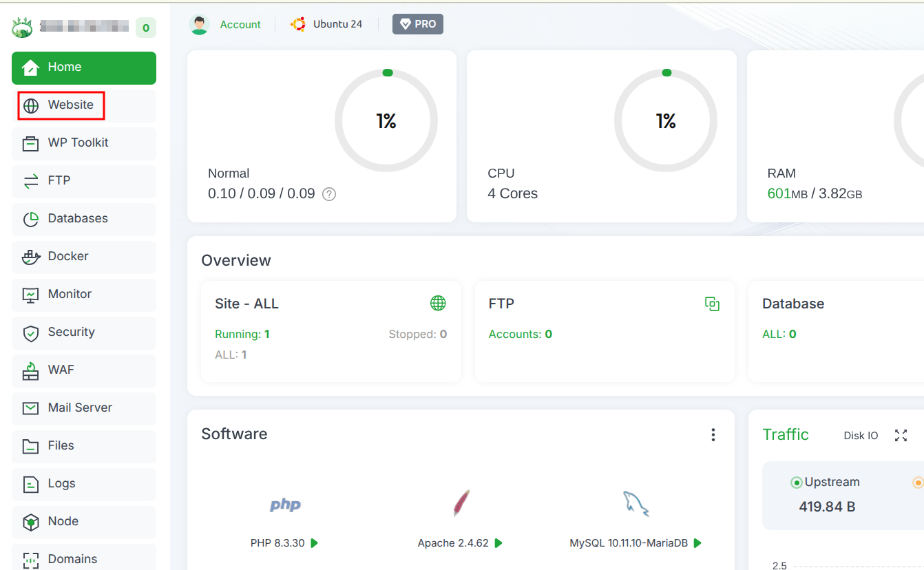Viewport: 924px width, 570px height.
Task: Click the Website globe icon in sidebar
Action: tap(31, 106)
